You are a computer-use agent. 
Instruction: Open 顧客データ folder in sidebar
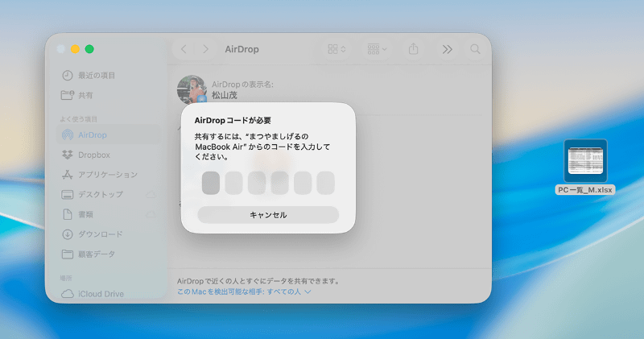tap(108, 254)
